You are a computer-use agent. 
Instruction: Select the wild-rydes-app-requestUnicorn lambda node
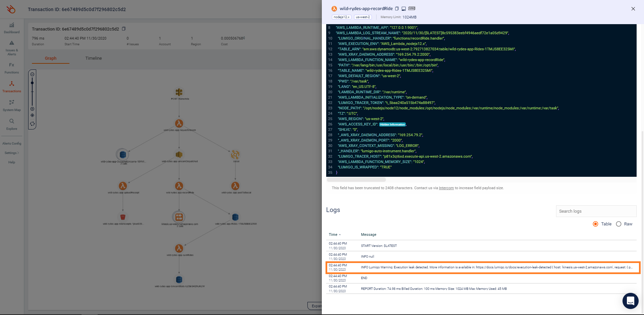[179, 123]
